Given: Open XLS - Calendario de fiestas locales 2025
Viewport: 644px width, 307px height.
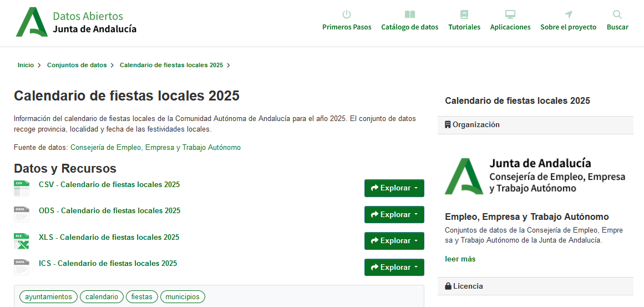Looking at the screenshot, I should [109, 237].
